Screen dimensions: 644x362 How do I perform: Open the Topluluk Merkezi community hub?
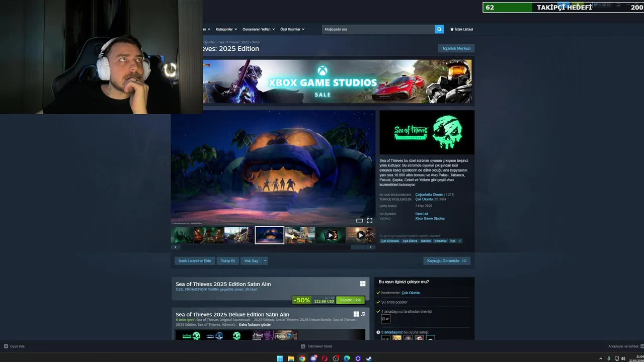[x=456, y=48]
